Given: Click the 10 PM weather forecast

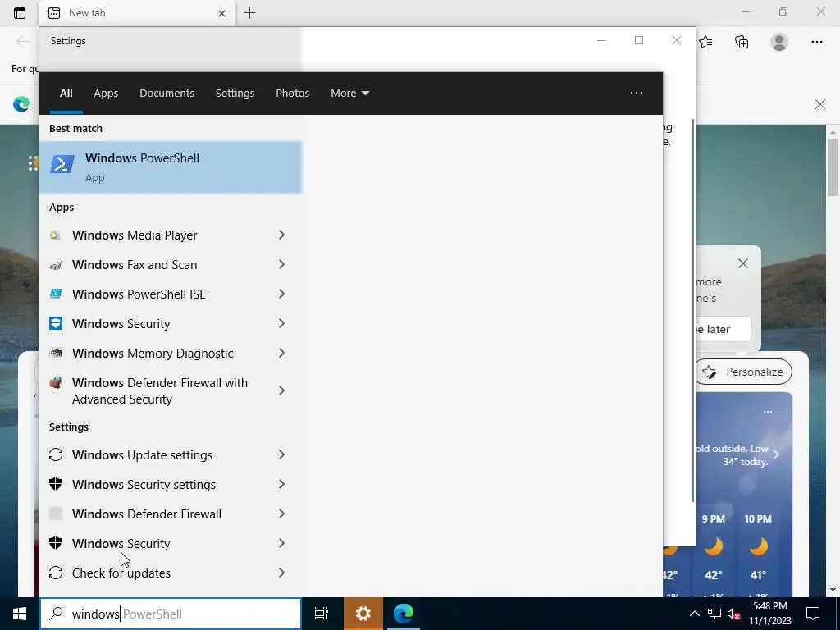Looking at the screenshot, I should click(758, 547).
